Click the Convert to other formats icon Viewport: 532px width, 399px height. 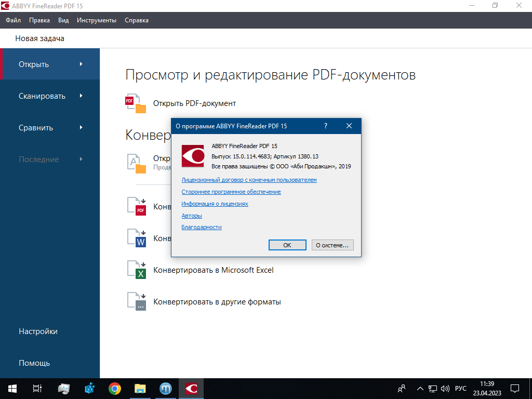click(x=137, y=302)
